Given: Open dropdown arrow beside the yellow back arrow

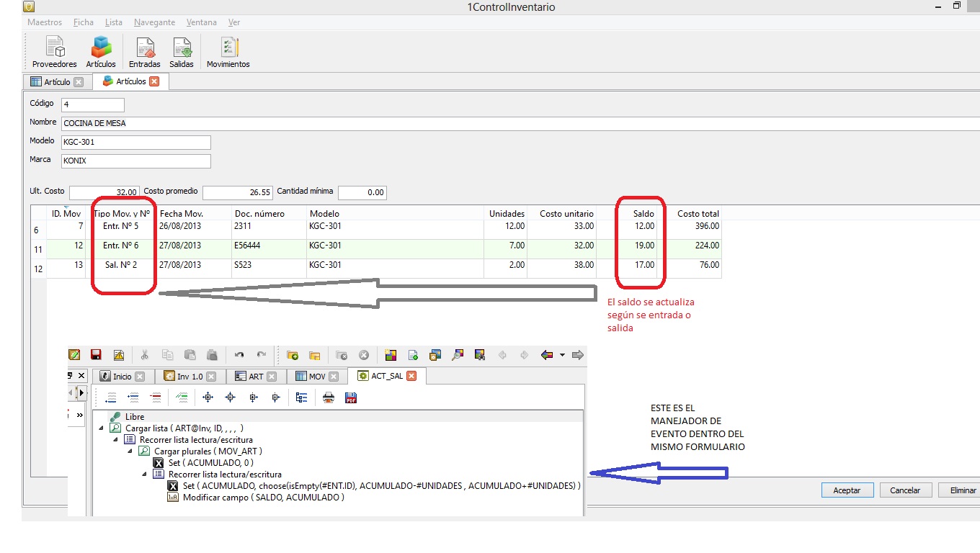Looking at the screenshot, I should pos(562,355).
